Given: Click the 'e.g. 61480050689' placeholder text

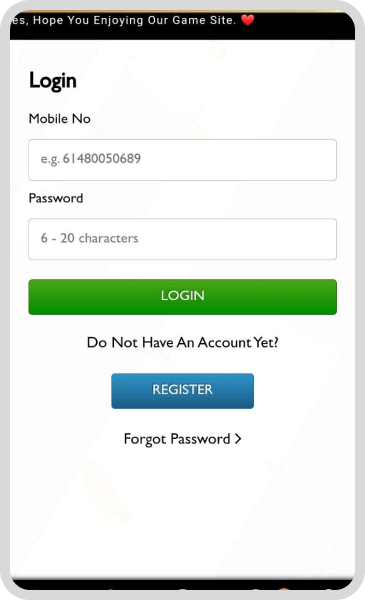Looking at the screenshot, I should click(91, 158).
